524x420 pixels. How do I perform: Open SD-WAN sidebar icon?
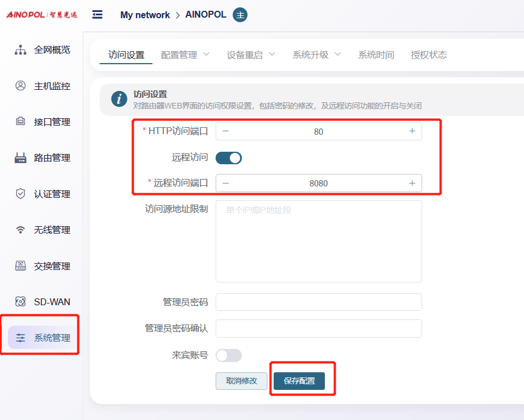click(x=20, y=302)
